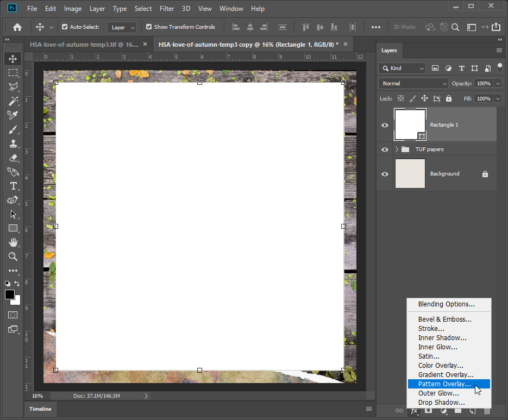Select the Hand tool
The width and height of the screenshot is (508, 420).
click(13, 242)
